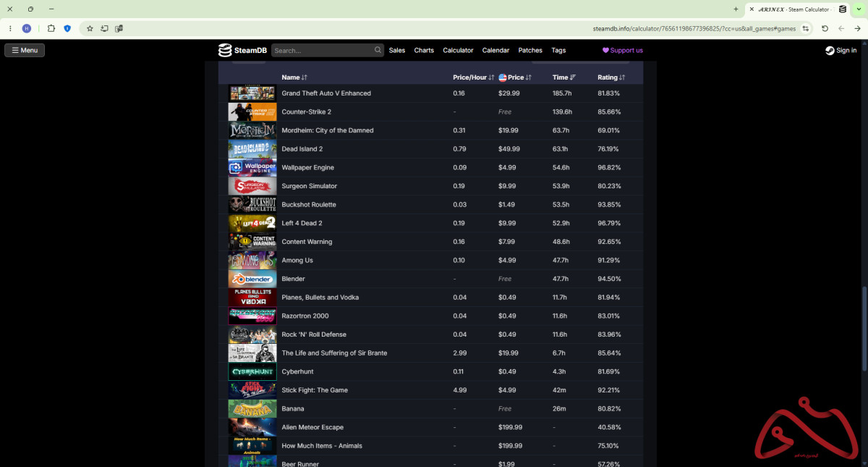Open the Calendar menu item
Image resolution: width=868 pixels, height=467 pixels.
click(x=495, y=51)
